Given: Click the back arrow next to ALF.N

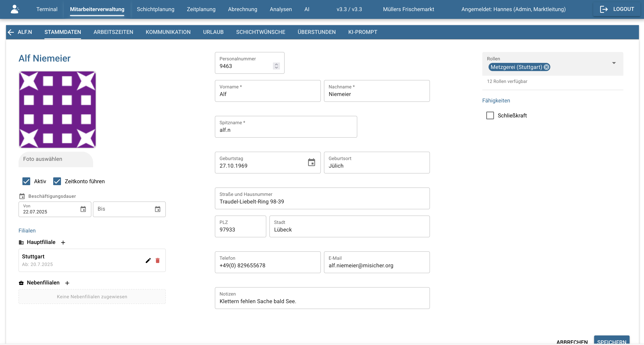Looking at the screenshot, I should tap(11, 32).
